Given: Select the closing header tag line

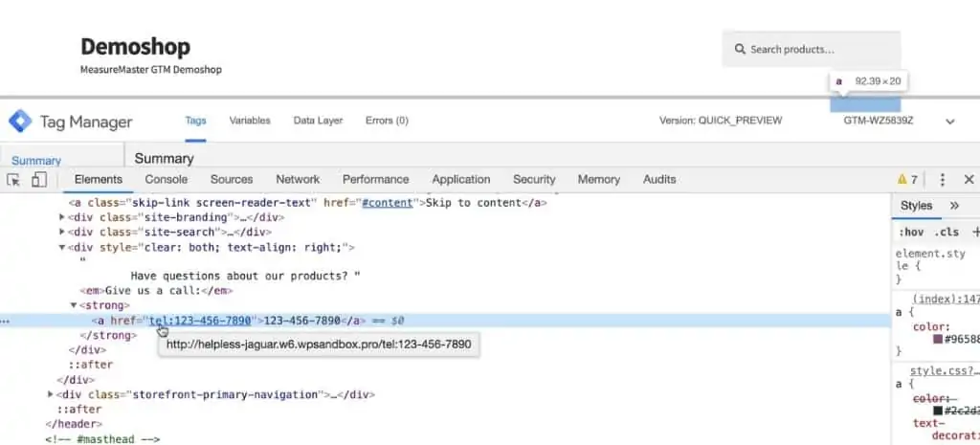Looking at the screenshot, I should 73,424.
